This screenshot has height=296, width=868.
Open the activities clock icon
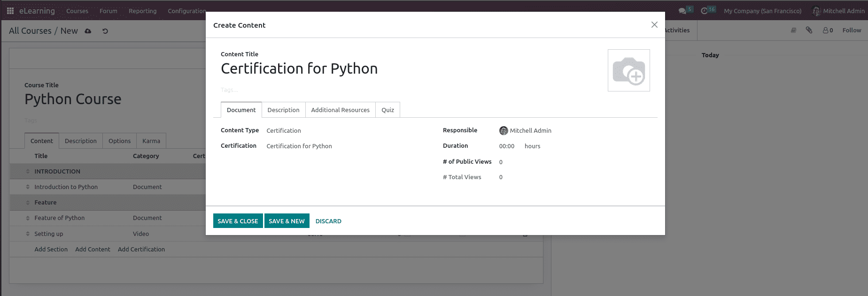704,11
